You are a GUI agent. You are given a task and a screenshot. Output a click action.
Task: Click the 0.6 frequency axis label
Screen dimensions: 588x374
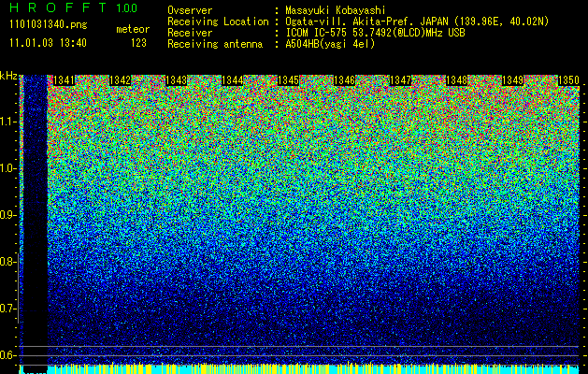pos(8,355)
